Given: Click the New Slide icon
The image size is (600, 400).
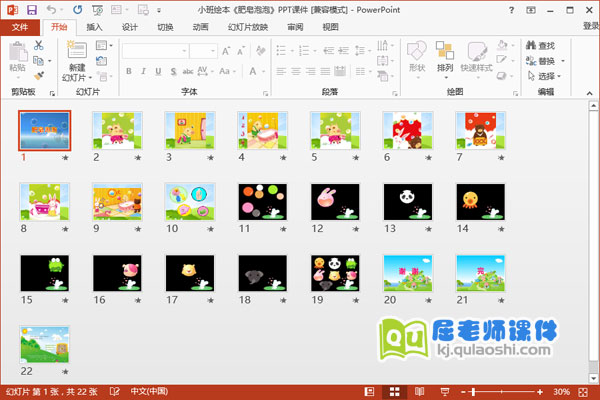Looking at the screenshot, I should 77,51.
